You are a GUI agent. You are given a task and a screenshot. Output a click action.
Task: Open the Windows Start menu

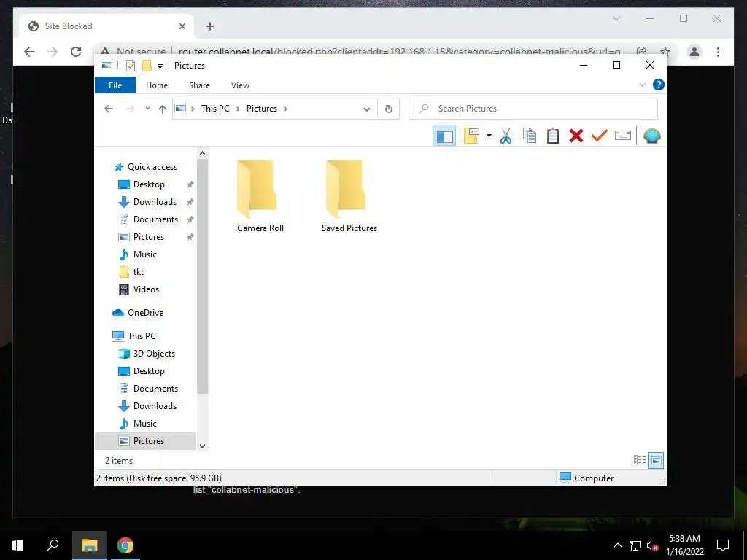coord(18,545)
